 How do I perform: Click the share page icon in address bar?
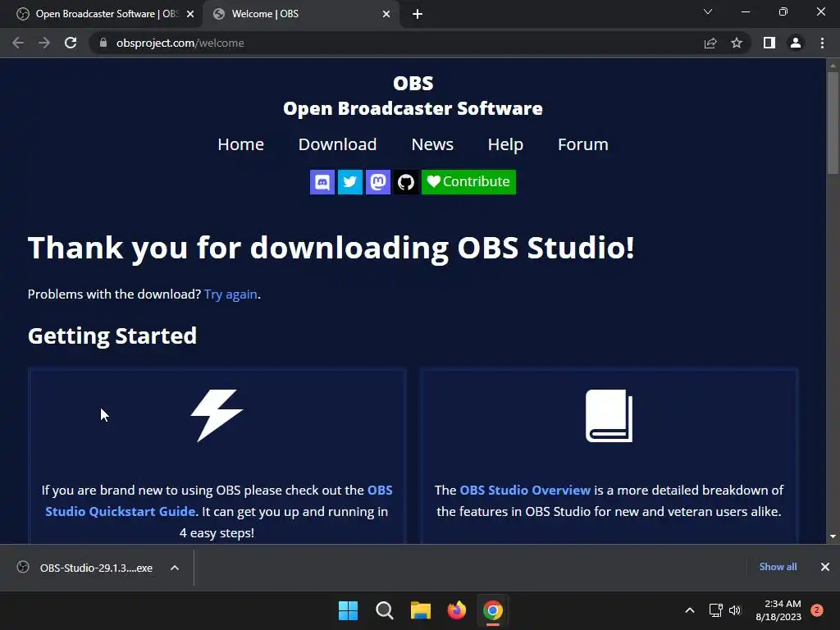[710, 43]
